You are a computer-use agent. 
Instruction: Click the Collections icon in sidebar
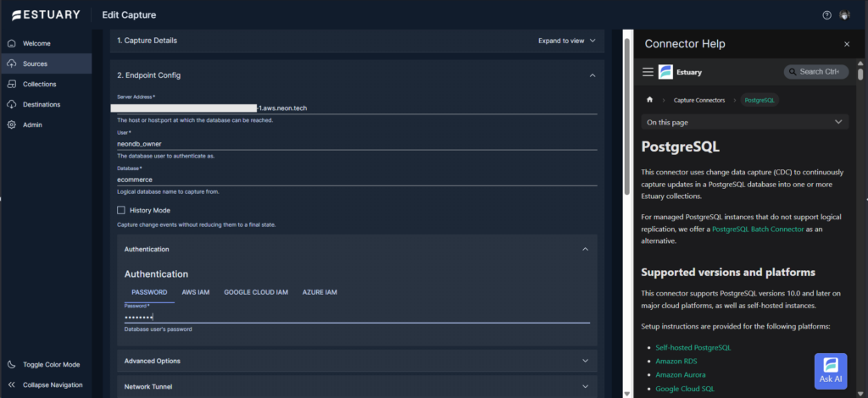[12, 84]
